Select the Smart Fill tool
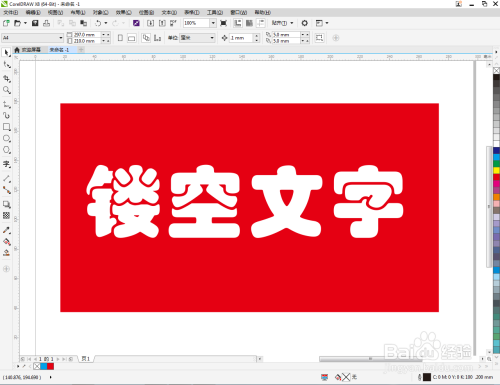 coord(6,253)
